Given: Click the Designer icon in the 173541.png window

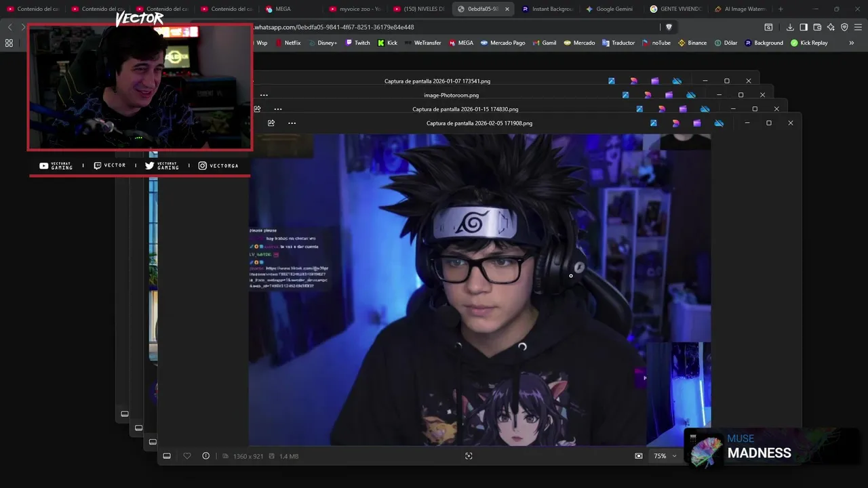Looking at the screenshot, I should tap(633, 81).
